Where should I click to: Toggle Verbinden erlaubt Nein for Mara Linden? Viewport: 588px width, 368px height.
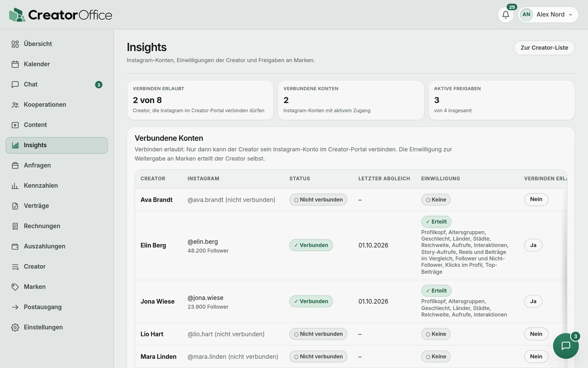(x=536, y=356)
